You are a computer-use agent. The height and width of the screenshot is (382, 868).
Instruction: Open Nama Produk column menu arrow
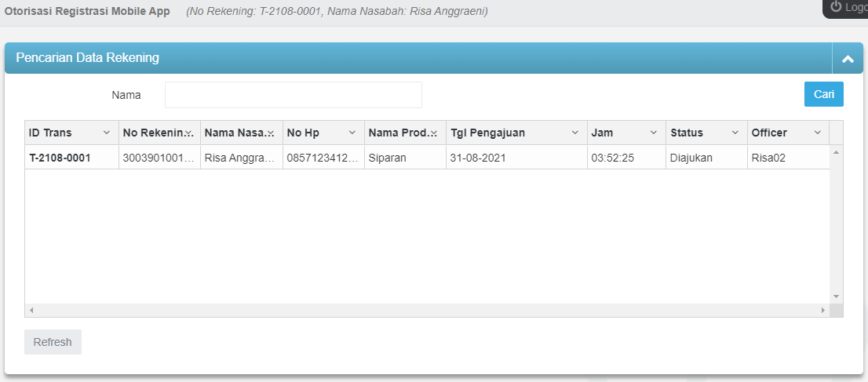click(434, 133)
